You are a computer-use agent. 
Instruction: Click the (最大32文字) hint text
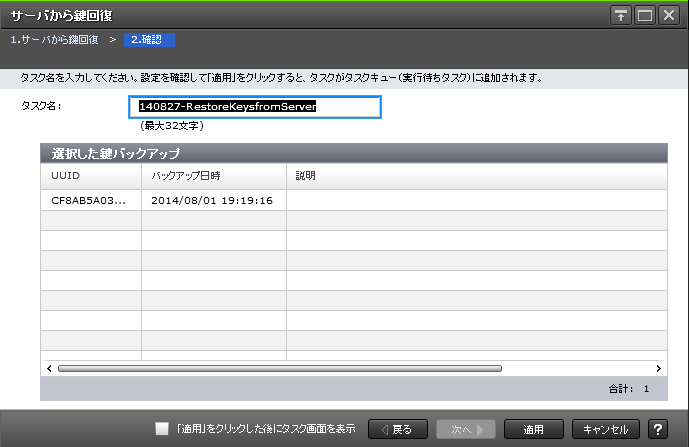pyautogui.click(x=172, y=126)
